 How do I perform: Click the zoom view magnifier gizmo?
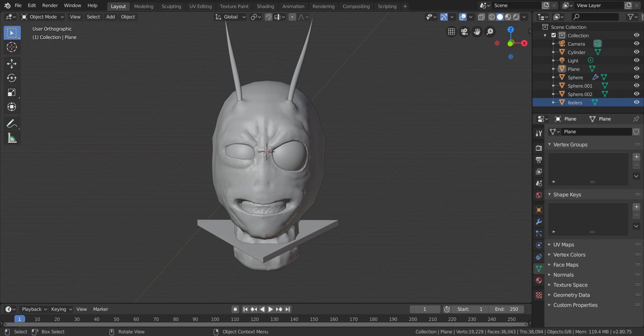pos(490,32)
